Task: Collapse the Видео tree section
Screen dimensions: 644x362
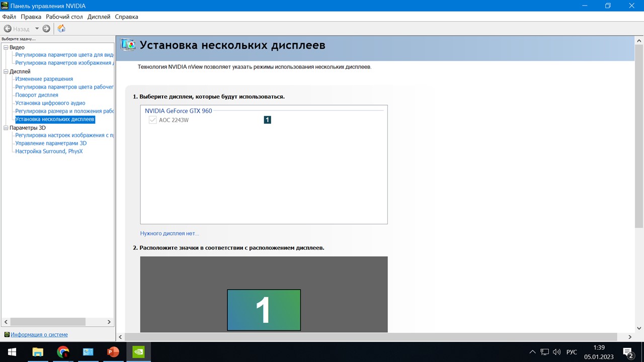Action: [x=6, y=47]
